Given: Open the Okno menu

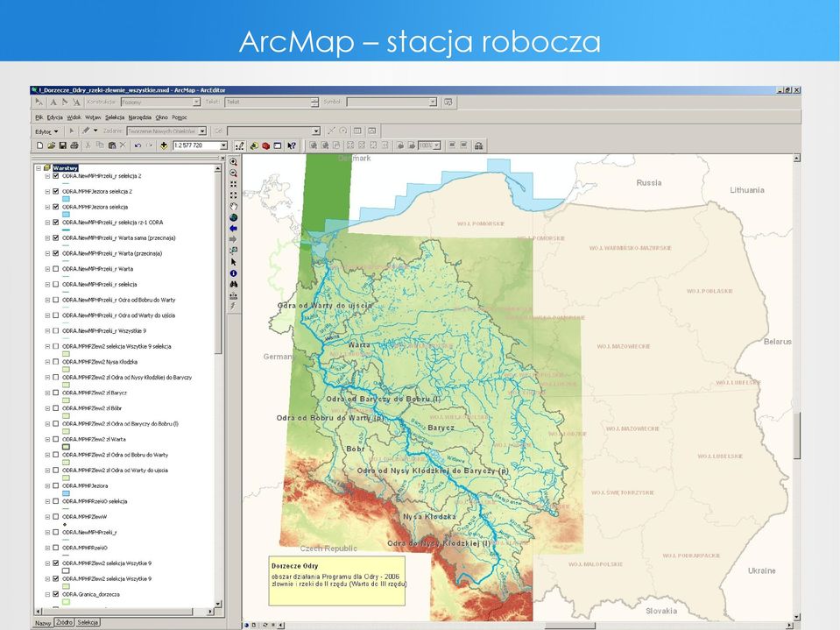Looking at the screenshot, I should coord(161,117).
